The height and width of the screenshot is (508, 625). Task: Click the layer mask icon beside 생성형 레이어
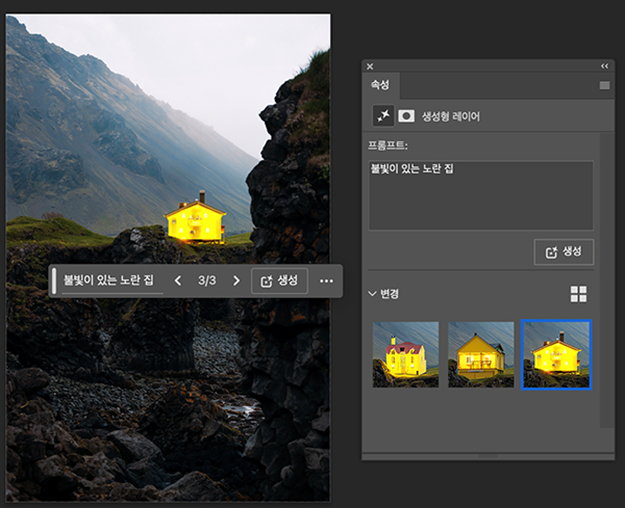[x=406, y=116]
